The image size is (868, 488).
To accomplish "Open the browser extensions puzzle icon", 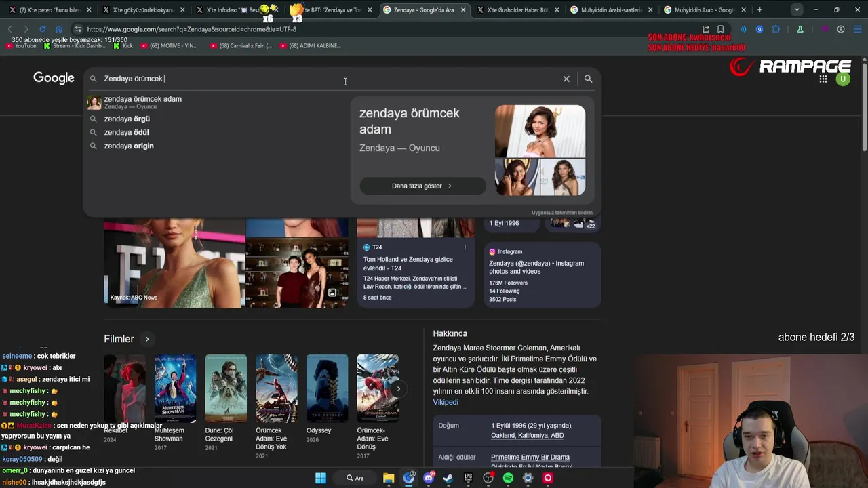I will tap(776, 29).
